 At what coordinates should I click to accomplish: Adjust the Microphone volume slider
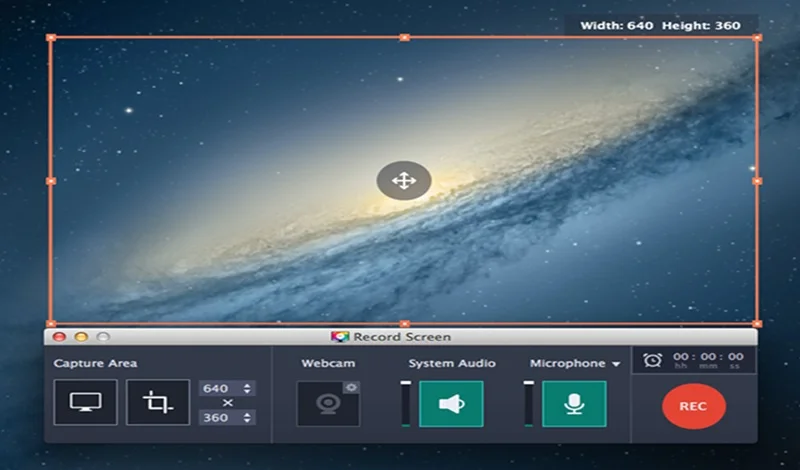[x=529, y=403]
